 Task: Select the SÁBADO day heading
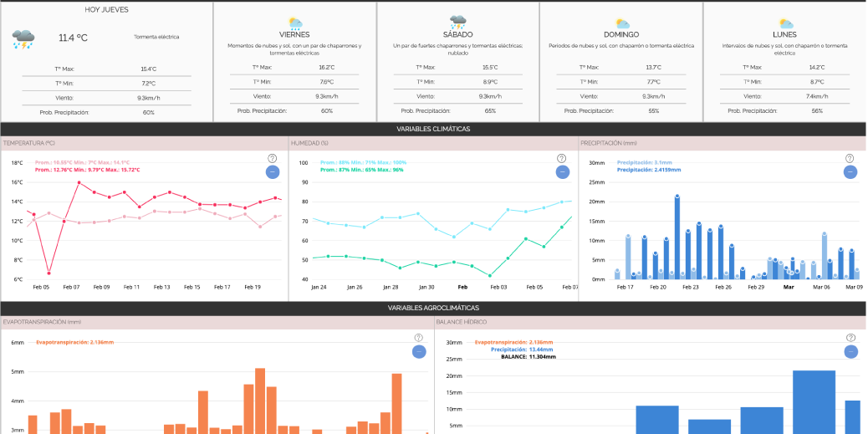pyautogui.click(x=457, y=34)
